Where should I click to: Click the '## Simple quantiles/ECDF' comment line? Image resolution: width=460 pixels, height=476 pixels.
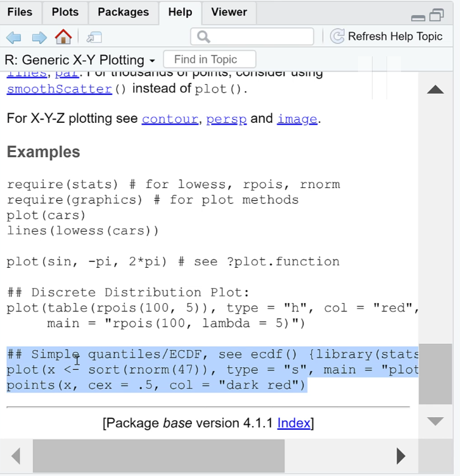[x=213, y=354]
